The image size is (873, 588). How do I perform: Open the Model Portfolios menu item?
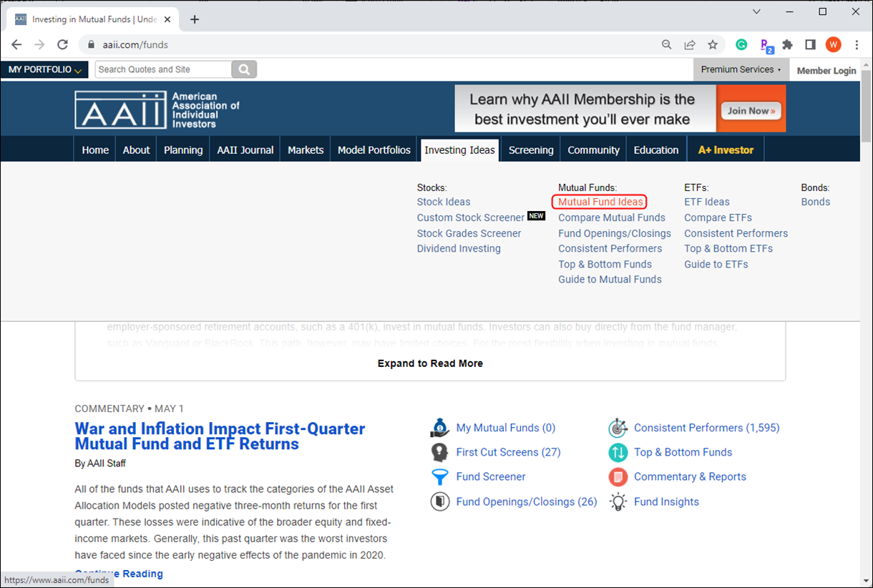point(374,150)
